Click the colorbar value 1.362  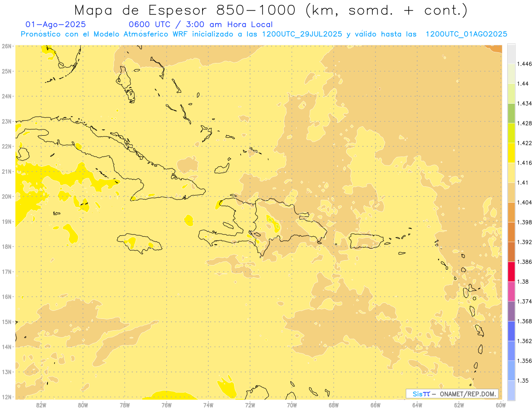[x=525, y=341]
